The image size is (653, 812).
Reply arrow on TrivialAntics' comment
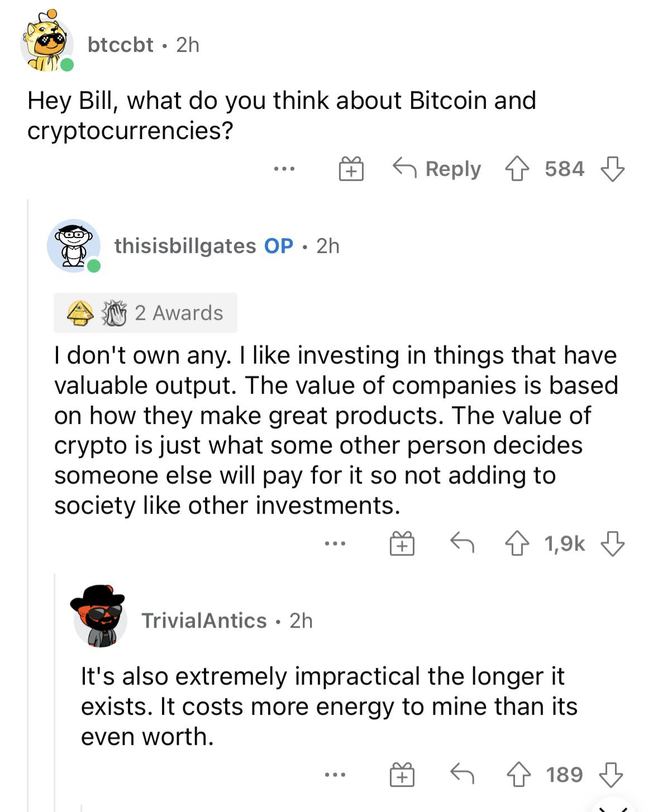(x=463, y=774)
